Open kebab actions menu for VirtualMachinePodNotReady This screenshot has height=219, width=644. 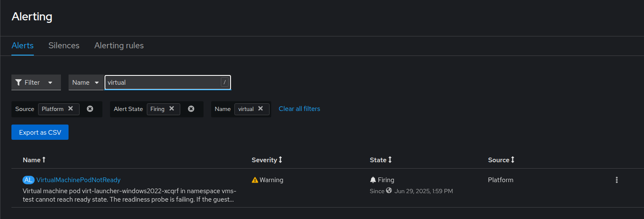pyautogui.click(x=616, y=180)
